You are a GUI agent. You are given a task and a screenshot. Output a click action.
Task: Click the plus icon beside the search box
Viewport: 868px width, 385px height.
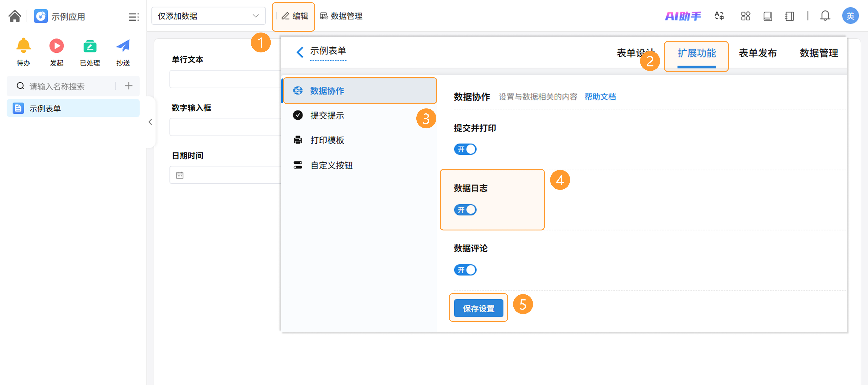[x=128, y=86]
